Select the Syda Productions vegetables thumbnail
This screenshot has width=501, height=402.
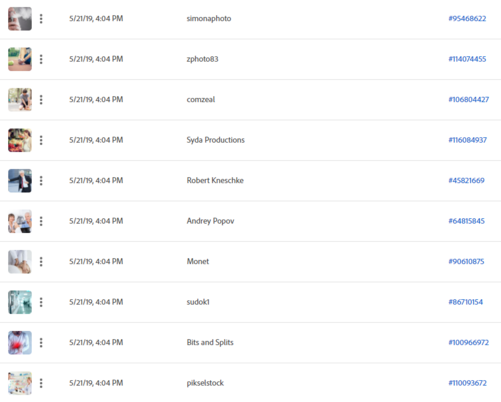pyautogui.click(x=20, y=140)
